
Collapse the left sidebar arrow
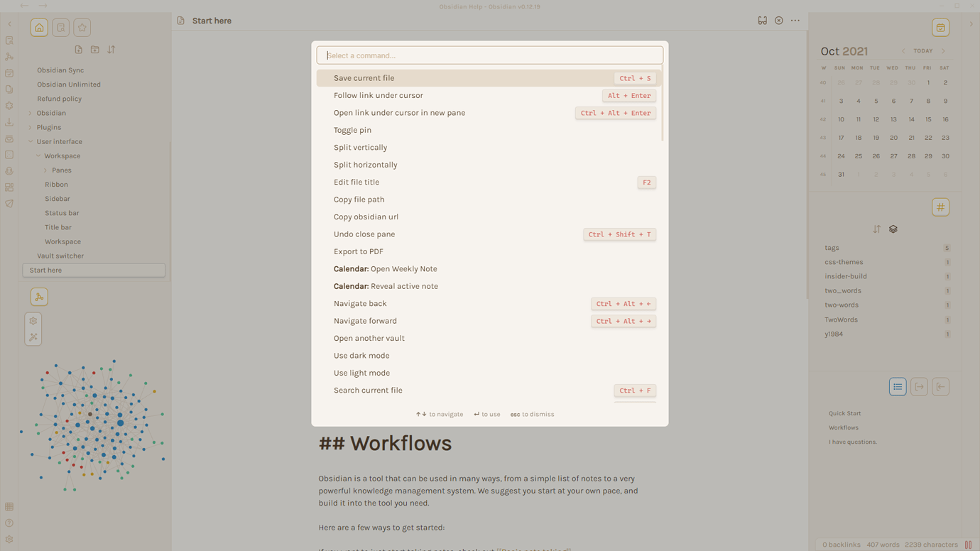coord(9,24)
